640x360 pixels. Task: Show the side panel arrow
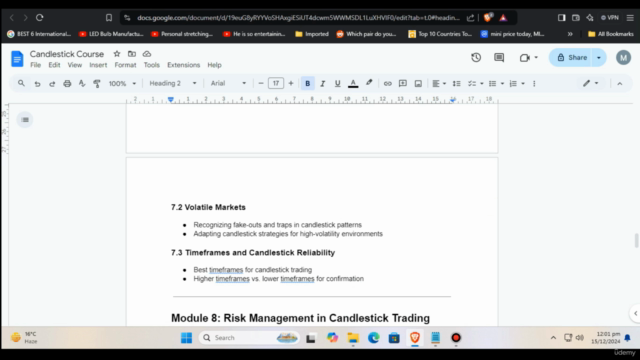pos(635,313)
